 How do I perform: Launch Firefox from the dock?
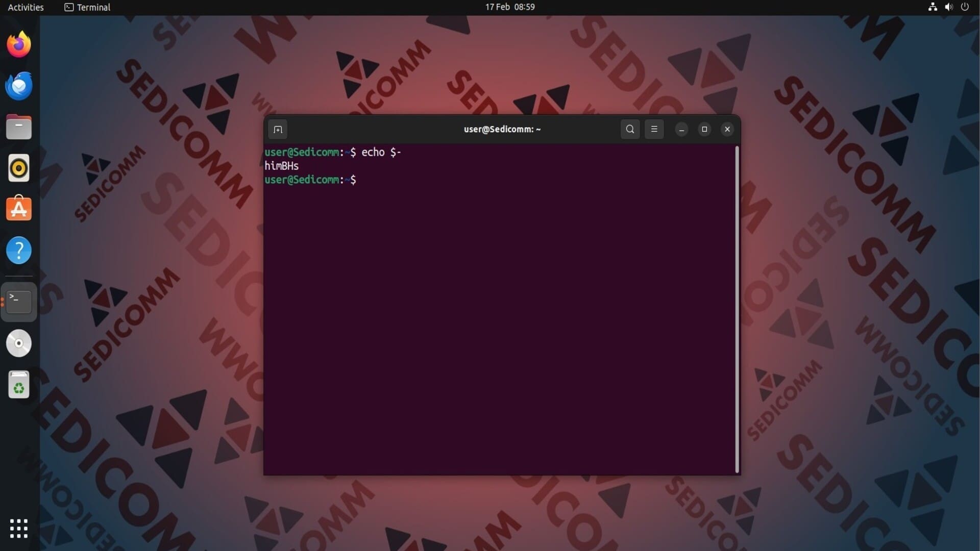(x=19, y=44)
